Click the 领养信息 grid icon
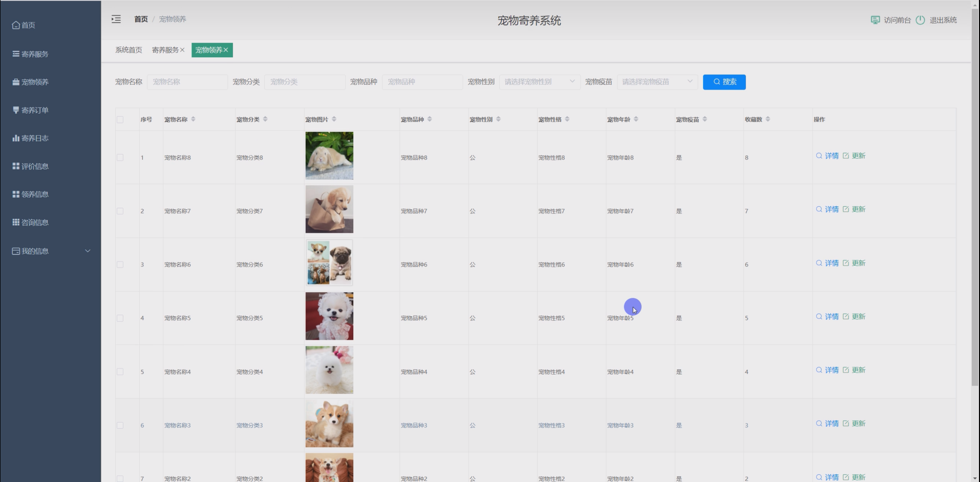This screenshot has height=482, width=980. pos(16,194)
